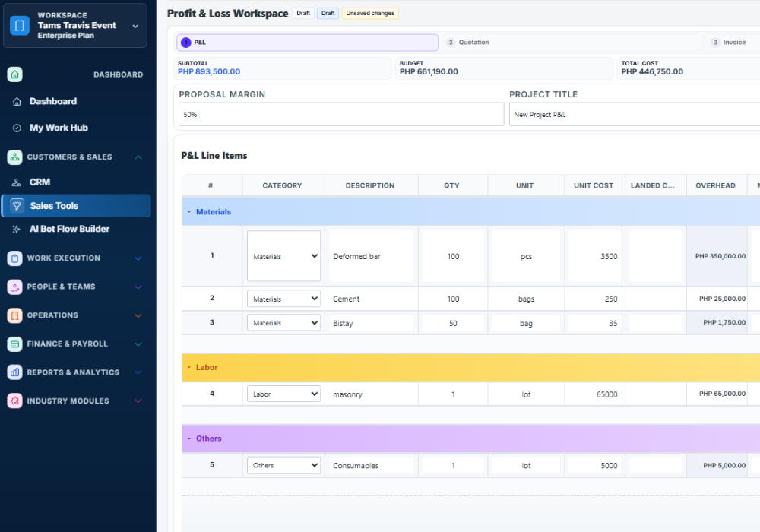The width and height of the screenshot is (760, 532).
Task: Click the AI Bot Flow Builder sparkle icon
Action: tap(17, 230)
